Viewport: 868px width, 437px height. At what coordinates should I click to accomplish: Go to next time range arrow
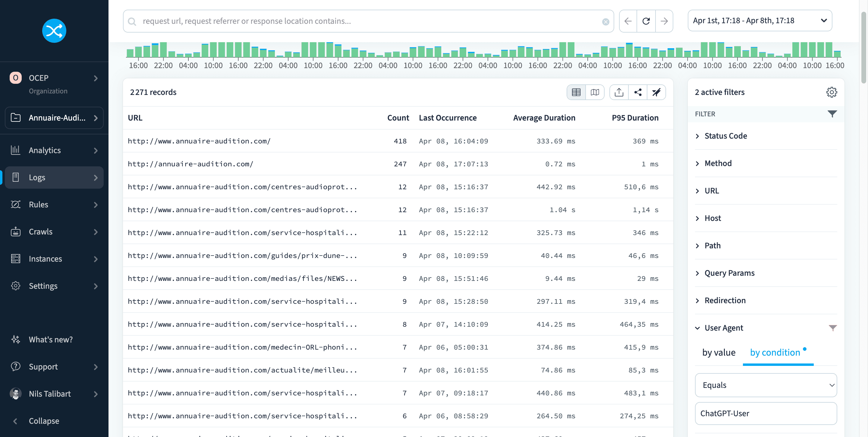(x=664, y=21)
